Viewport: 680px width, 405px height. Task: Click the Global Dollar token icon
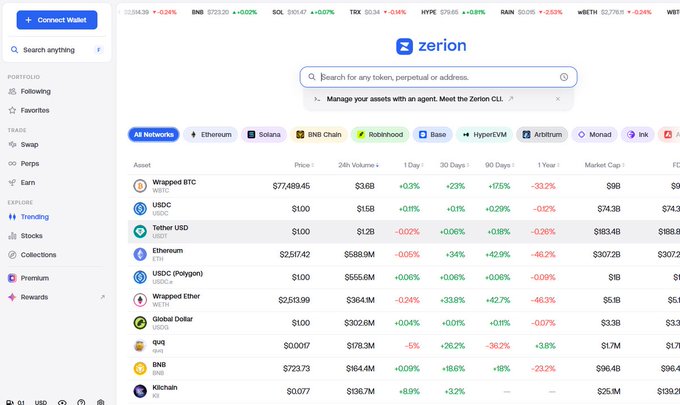[x=140, y=323]
